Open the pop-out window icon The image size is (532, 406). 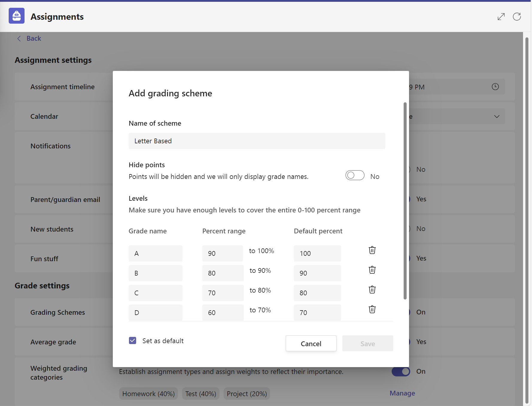click(501, 16)
